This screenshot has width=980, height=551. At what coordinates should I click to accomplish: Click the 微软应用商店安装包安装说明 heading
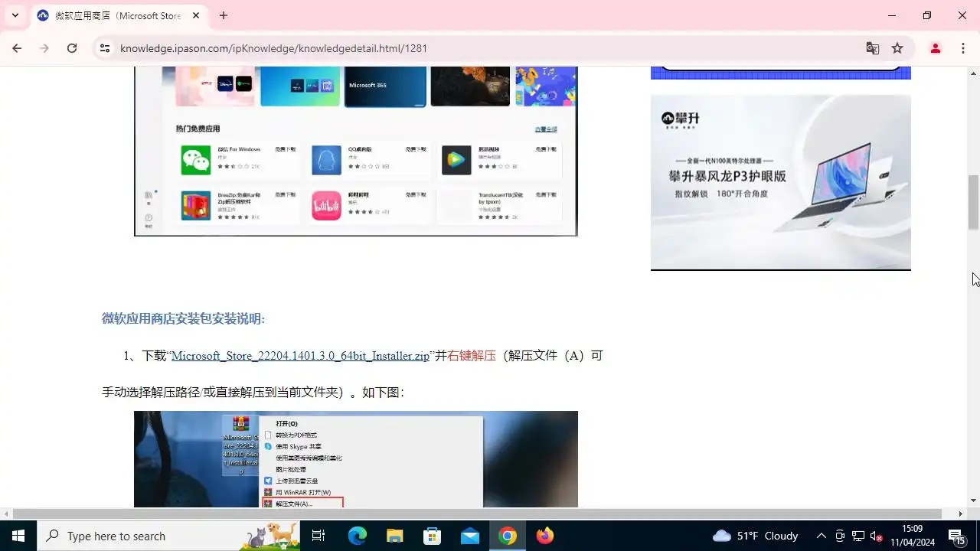[x=183, y=318]
